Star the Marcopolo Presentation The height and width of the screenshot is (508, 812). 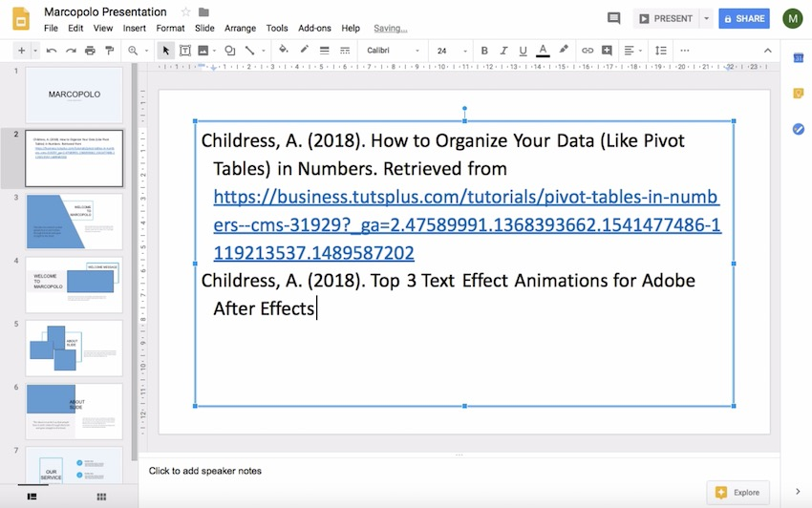[x=185, y=12]
